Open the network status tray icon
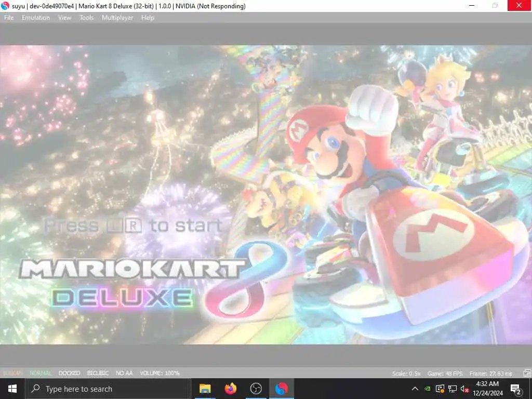The height and width of the screenshot is (399, 532). click(x=453, y=389)
